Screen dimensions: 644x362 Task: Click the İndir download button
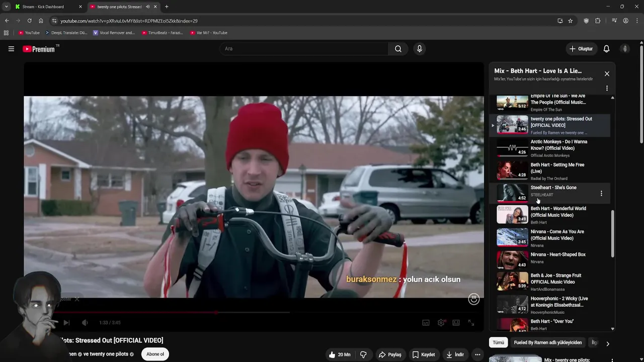455,354
